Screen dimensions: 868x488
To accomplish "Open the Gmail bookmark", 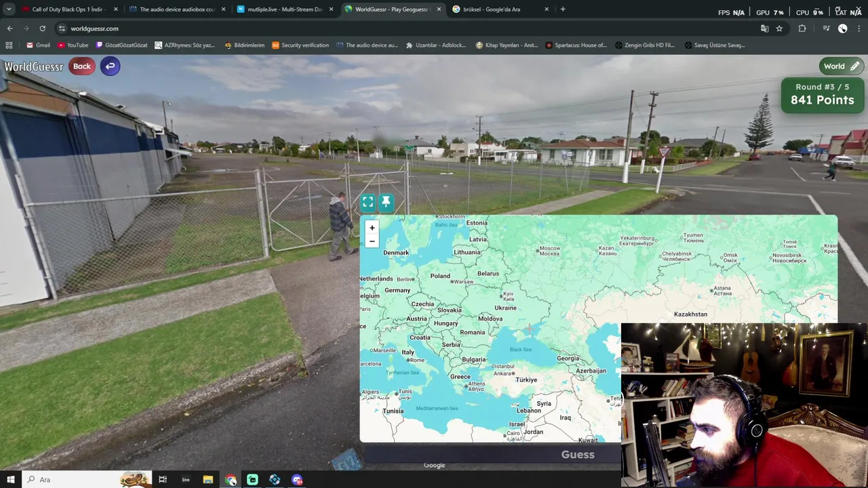I will pos(38,45).
